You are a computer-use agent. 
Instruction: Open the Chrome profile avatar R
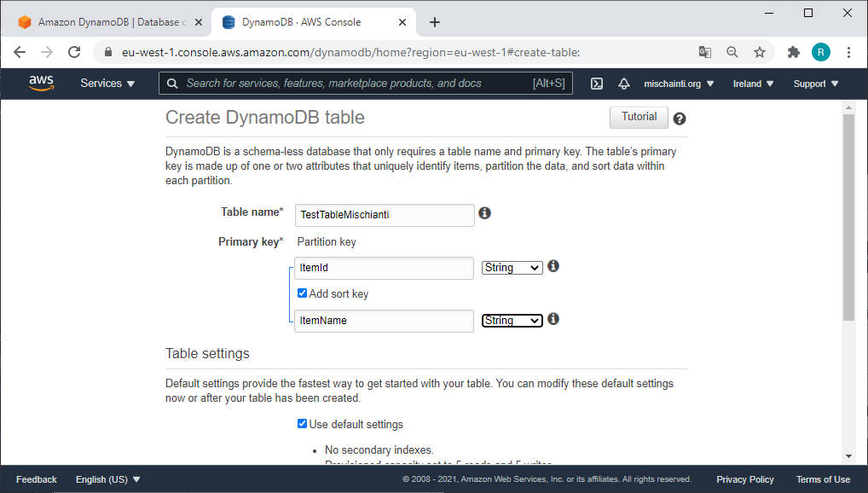(821, 52)
